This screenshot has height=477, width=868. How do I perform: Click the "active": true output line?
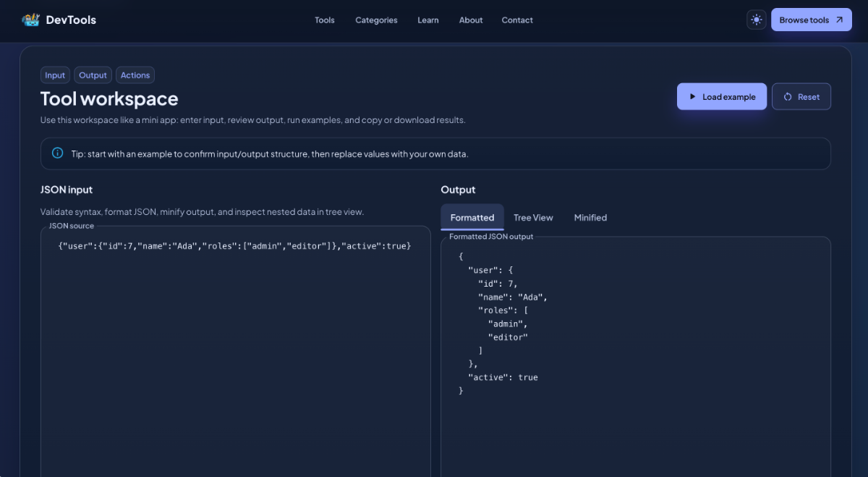coord(503,377)
